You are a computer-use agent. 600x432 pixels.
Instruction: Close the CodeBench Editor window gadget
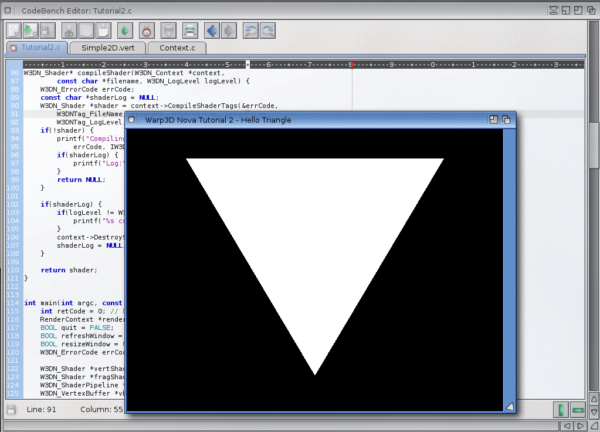(8, 10)
